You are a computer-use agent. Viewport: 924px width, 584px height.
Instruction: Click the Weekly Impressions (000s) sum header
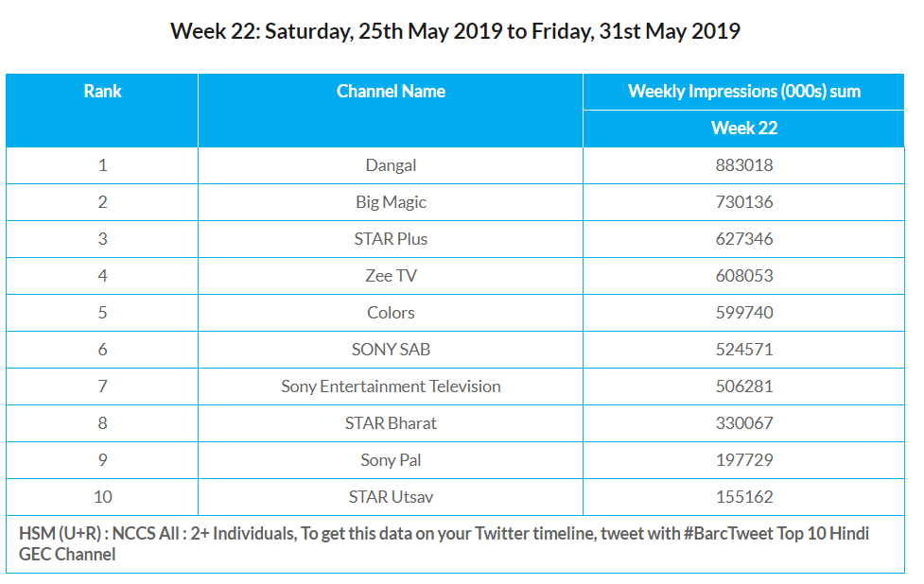pos(744,92)
